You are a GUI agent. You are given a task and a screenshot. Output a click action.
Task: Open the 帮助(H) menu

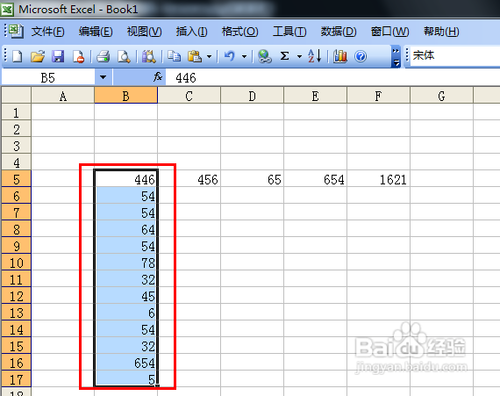(441, 32)
